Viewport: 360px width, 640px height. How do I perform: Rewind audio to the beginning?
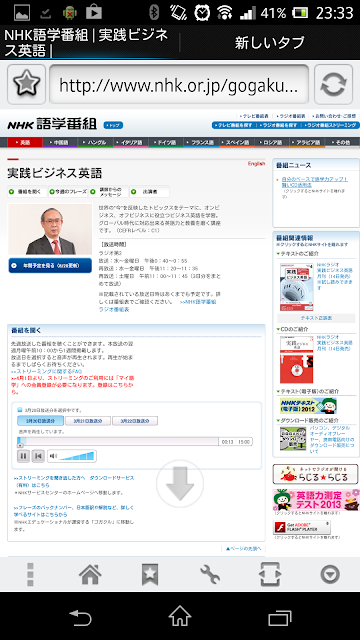38,456
